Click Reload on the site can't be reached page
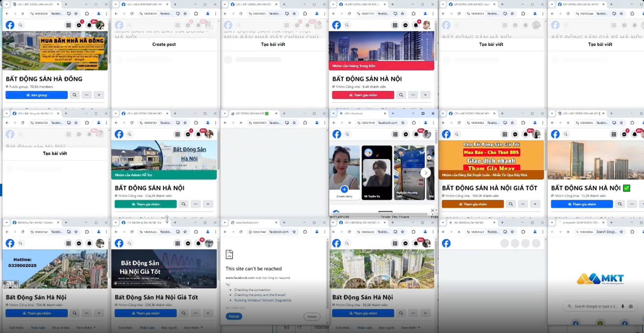The image size is (644, 333). (x=234, y=316)
